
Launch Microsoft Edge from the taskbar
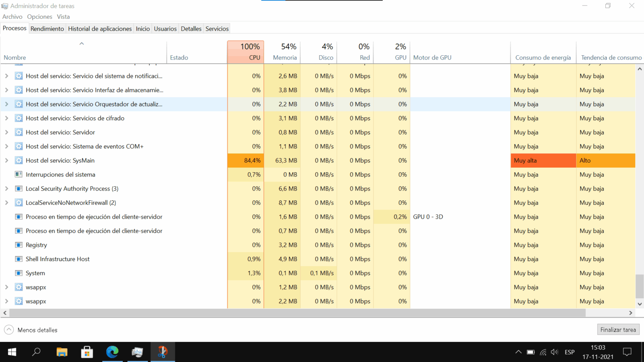click(112, 352)
